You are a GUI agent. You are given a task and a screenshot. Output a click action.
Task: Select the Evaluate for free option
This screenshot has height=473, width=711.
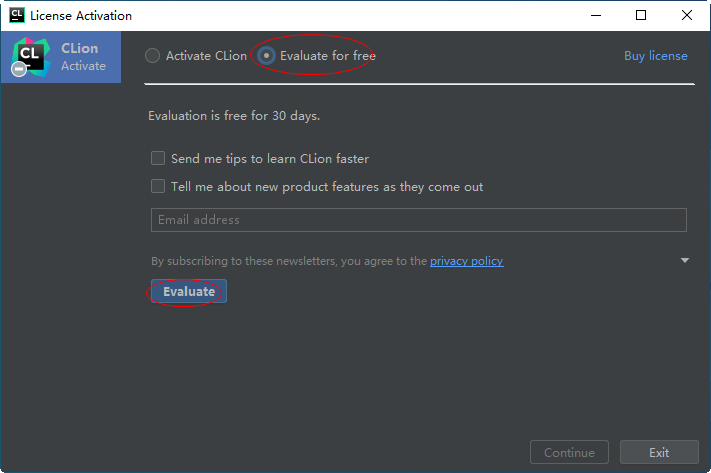coord(267,56)
